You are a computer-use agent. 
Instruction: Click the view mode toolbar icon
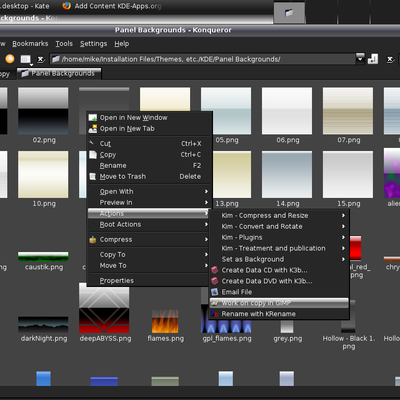pos(26,59)
